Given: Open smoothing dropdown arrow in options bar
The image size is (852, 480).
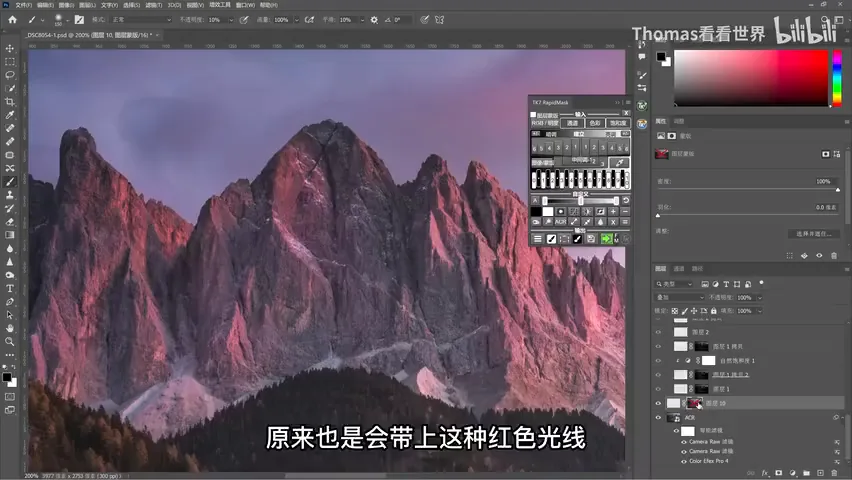Looking at the screenshot, I should 362,20.
